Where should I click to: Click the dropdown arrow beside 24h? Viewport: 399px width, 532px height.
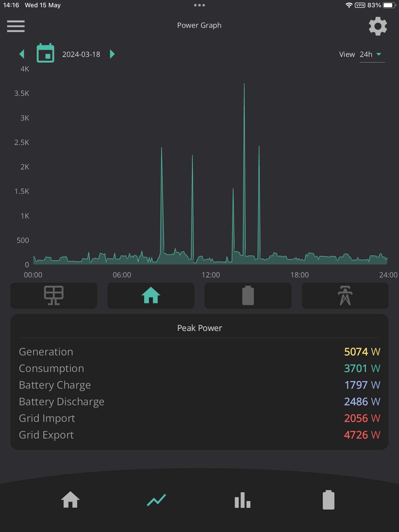click(379, 54)
